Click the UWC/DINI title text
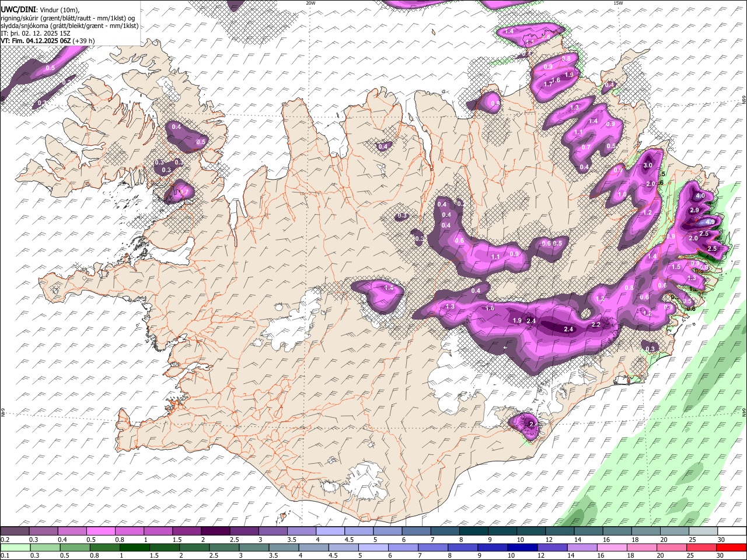Image resolution: width=747 pixels, height=560 pixels. point(17,9)
